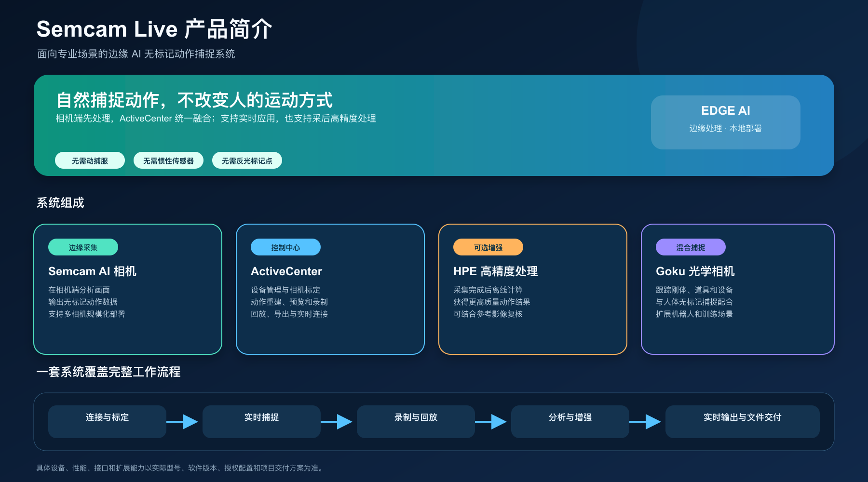The image size is (868, 482).
Task: Click the EDGE AI badge card
Action: [725, 122]
